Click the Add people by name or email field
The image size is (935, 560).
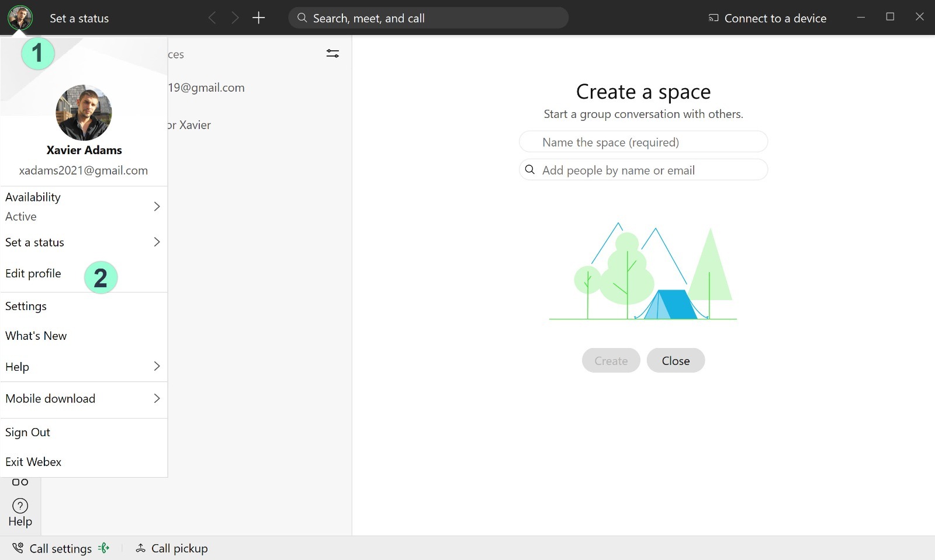(x=643, y=170)
